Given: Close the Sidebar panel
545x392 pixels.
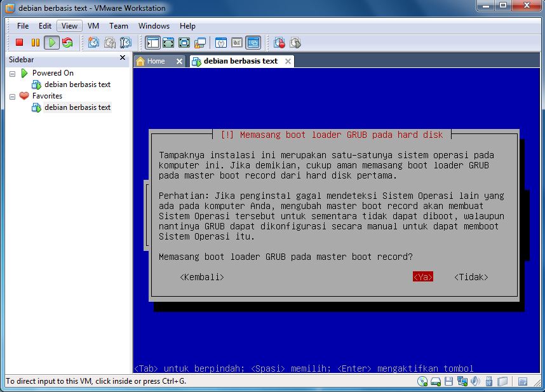Looking at the screenshot, I should pyautogui.click(x=123, y=58).
